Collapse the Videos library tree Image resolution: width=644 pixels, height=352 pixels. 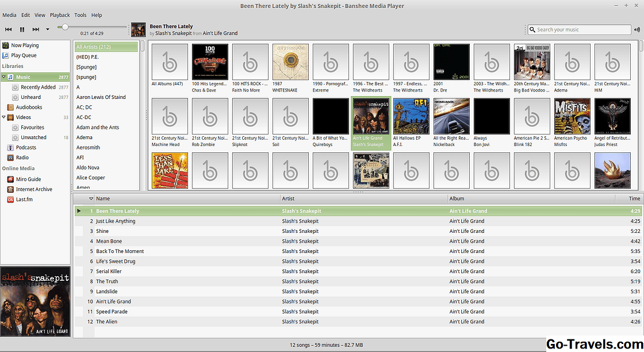[x=4, y=117]
